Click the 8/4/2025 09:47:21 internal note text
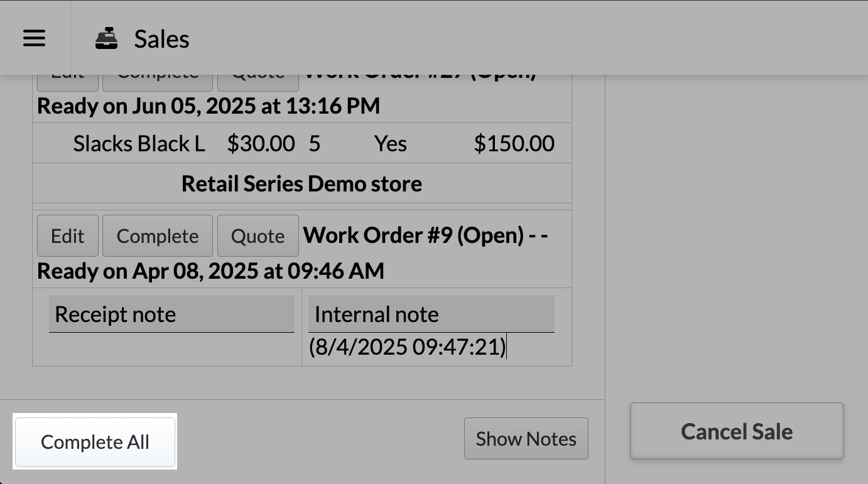The width and height of the screenshot is (868, 484). [x=407, y=347]
